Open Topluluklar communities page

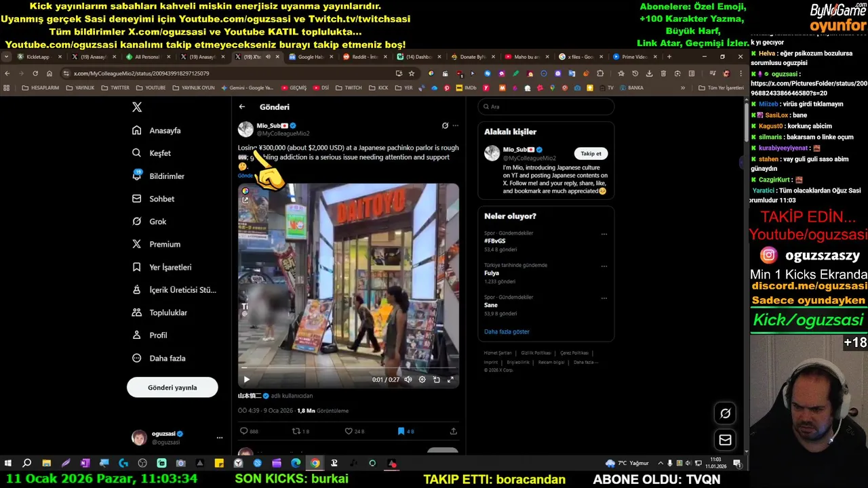tap(159, 312)
